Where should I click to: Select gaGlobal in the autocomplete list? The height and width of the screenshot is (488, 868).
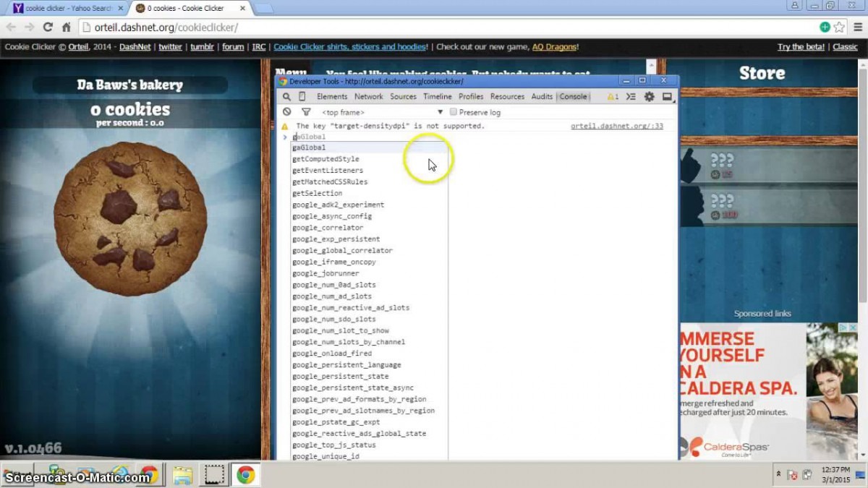click(x=369, y=147)
